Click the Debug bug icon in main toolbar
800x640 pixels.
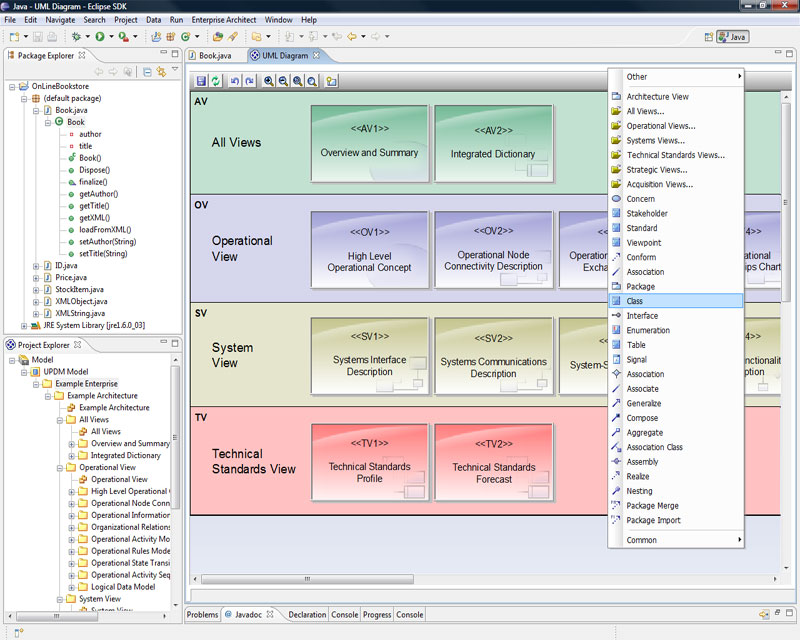tap(76, 37)
